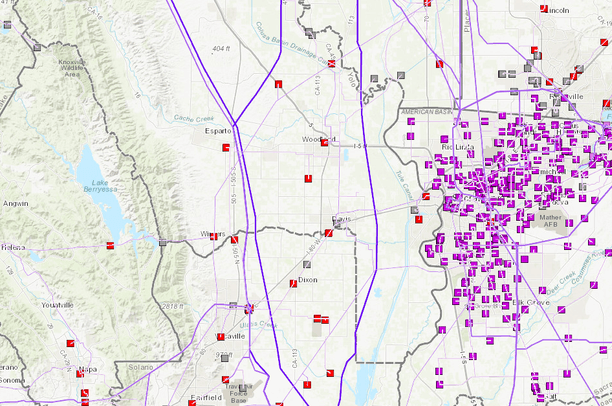Click the Rio Linda label
This screenshot has width=612, height=406.
tap(458, 147)
